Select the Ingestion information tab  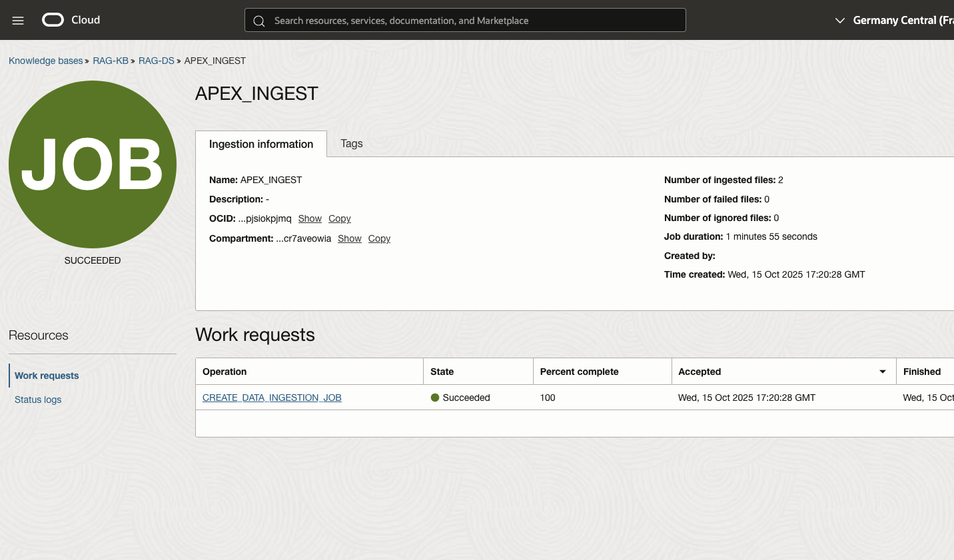pos(260,143)
